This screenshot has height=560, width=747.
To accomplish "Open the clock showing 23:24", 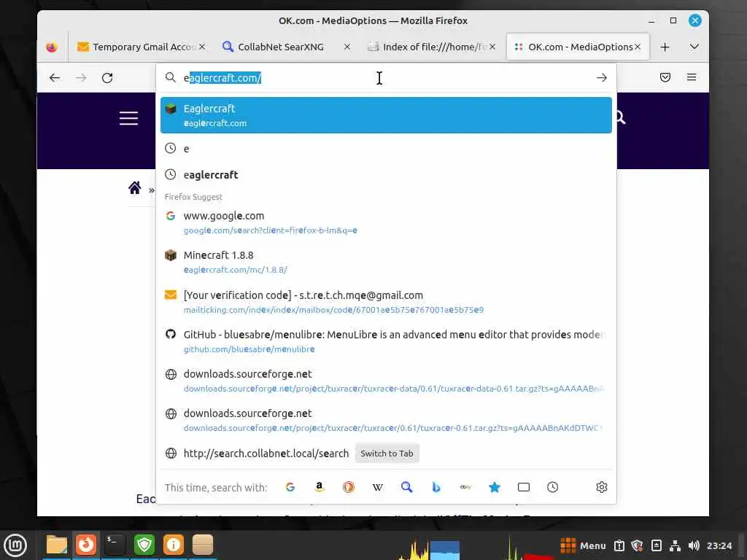I will pos(719,545).
